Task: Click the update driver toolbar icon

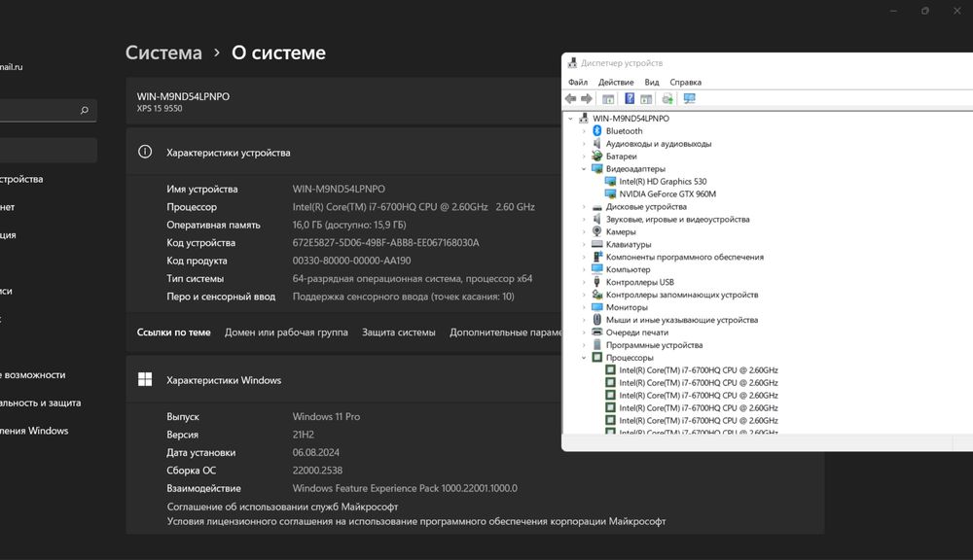Action: tap(667, 98)
